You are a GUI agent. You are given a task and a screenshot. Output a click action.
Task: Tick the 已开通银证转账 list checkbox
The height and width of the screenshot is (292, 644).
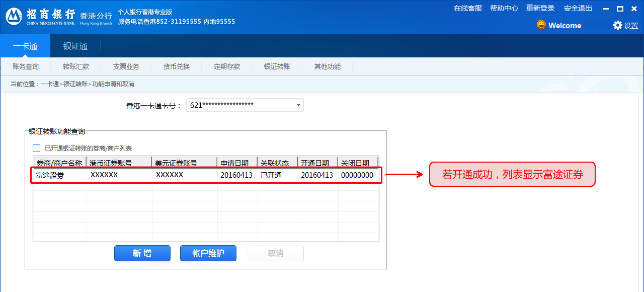click(x=36, y=149)
